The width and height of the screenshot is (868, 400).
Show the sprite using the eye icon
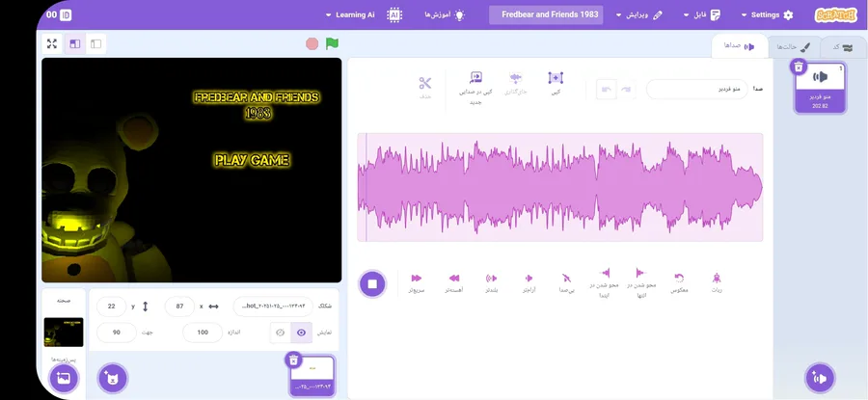[x=301, y=333]
